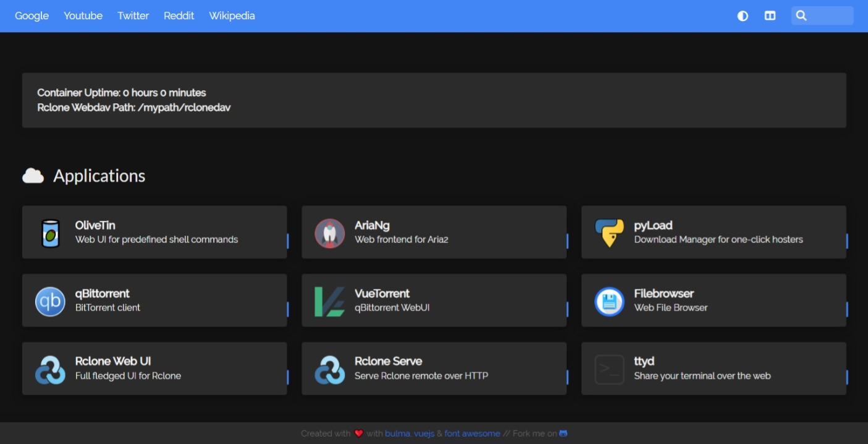Select the Rclone Webdav Path text
The height and width of the screenshot is (444, 868).
(x=134, y=108)
